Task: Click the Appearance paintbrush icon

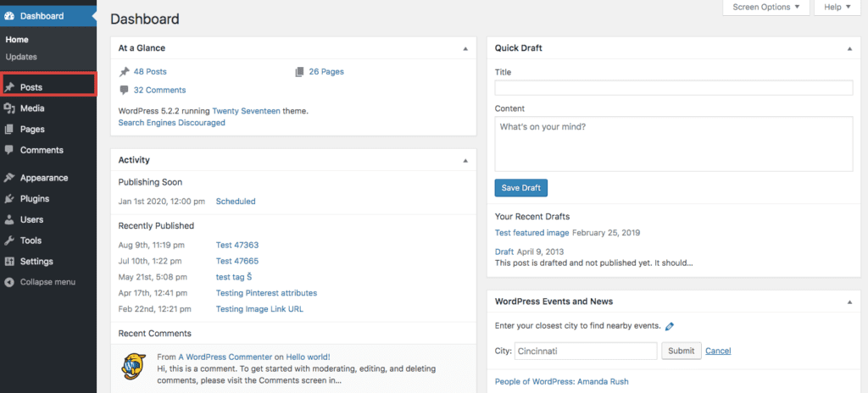Action: (8, 178)
